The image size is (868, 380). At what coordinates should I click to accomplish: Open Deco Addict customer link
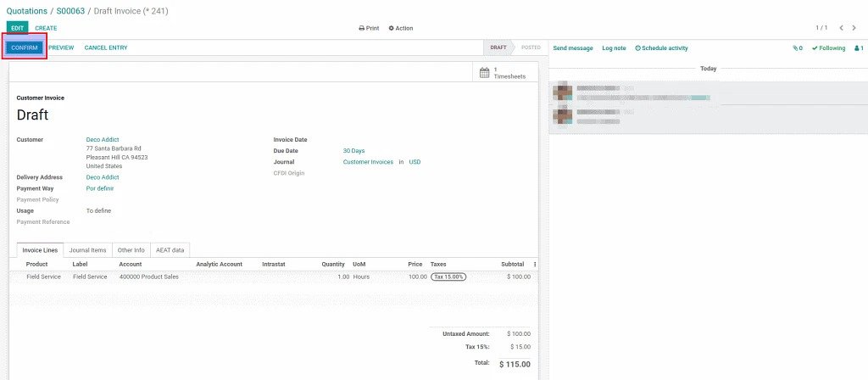pyautogui.click(x=103, y=140)
